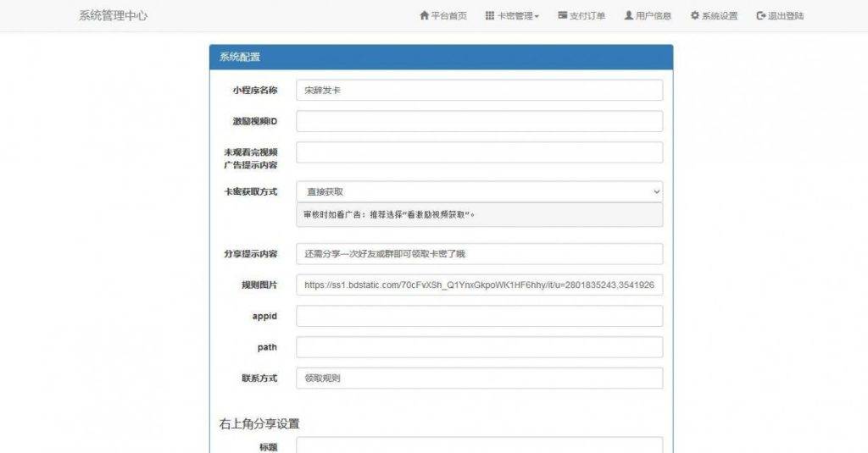Screen dimensions: 868x453
Task: Click the home icon beside 平台首页
Action: [424, 15]
